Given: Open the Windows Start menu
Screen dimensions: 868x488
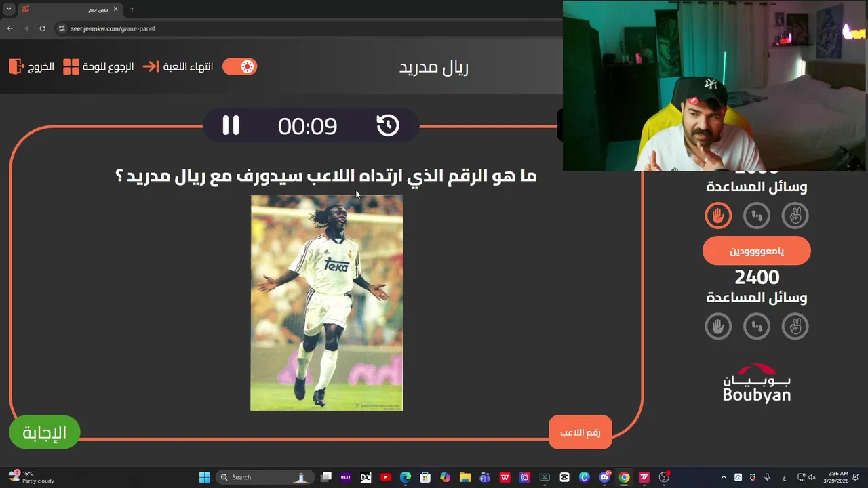Looking at the screenshot, I should pos(204,477).
